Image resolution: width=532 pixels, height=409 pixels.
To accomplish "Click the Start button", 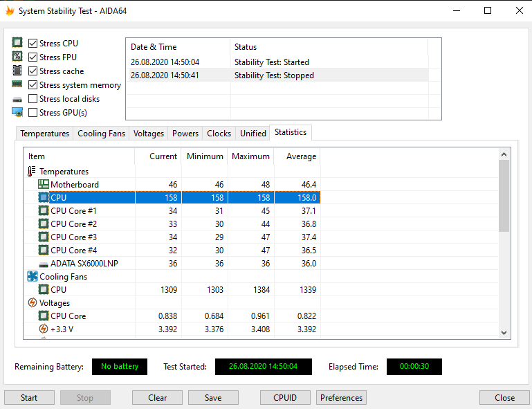I will coord(29,397).
